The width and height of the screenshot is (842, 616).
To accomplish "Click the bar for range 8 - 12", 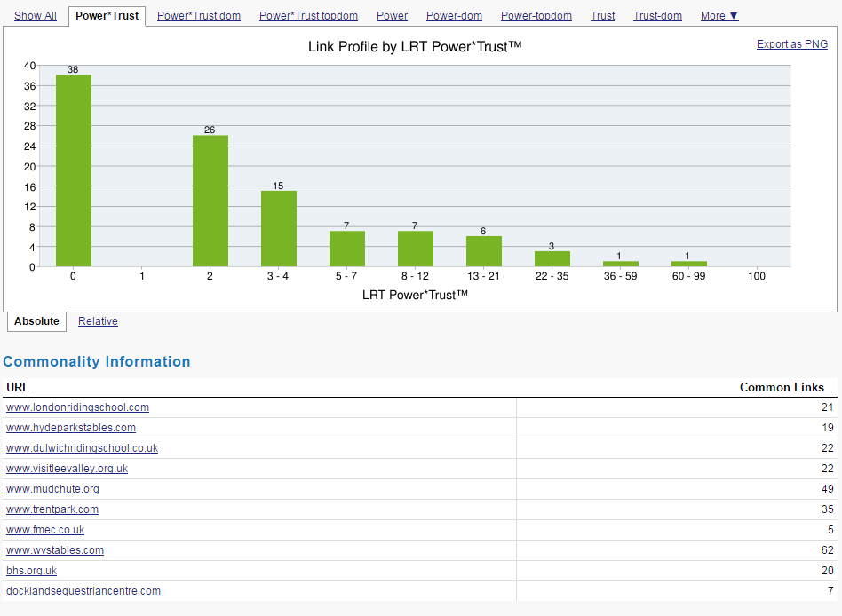I will (416, 249).
